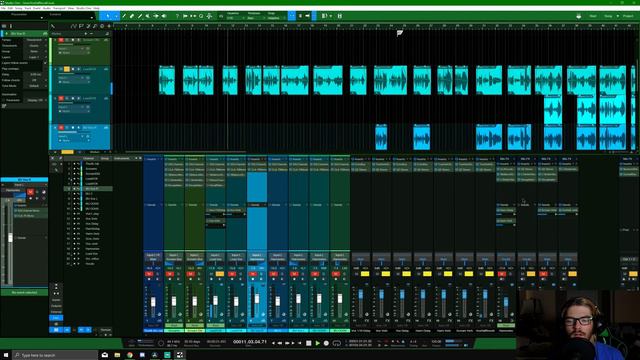Open the Channel tab in console list
The image size is (640, 360).
[89, 158]
